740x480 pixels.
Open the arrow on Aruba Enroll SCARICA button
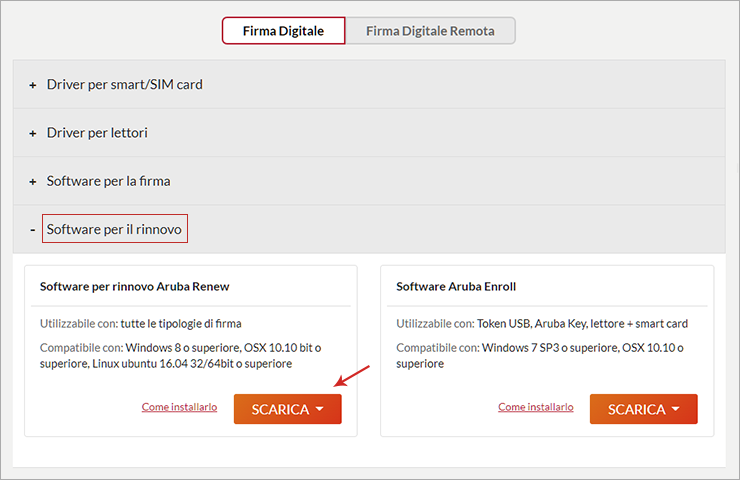[676, 409]
